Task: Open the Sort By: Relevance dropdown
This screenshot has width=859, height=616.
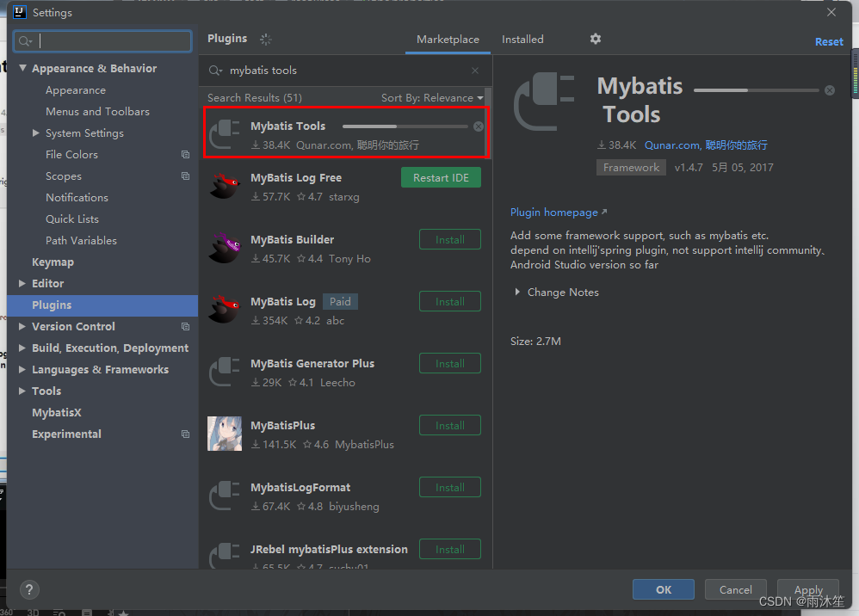Action: pos(432,98)
